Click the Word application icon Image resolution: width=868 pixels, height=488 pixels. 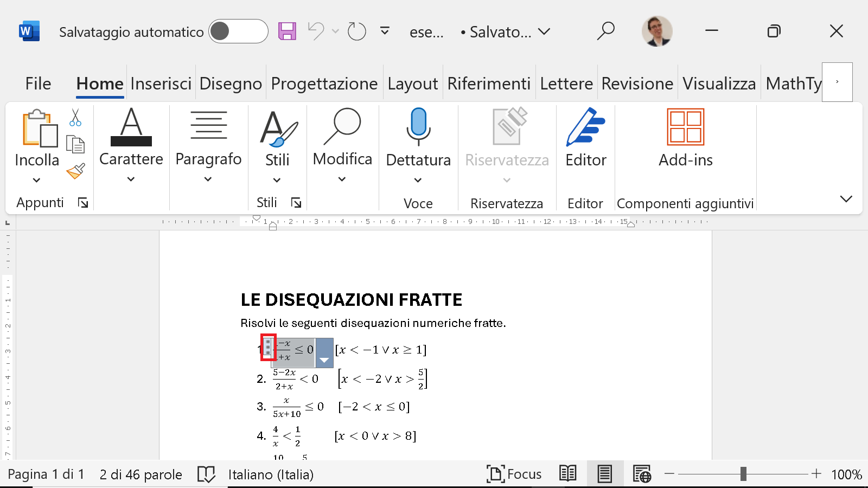pos(29,31)
